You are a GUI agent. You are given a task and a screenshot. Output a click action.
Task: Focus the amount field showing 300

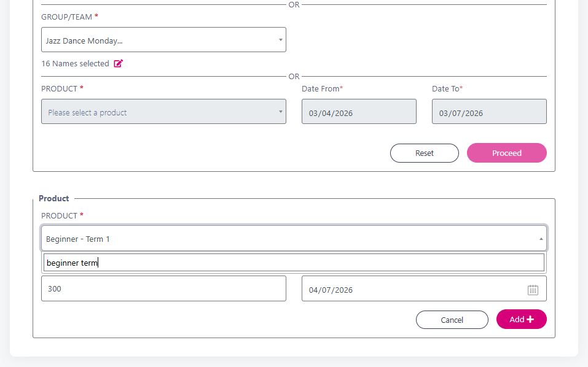(163, 288)
